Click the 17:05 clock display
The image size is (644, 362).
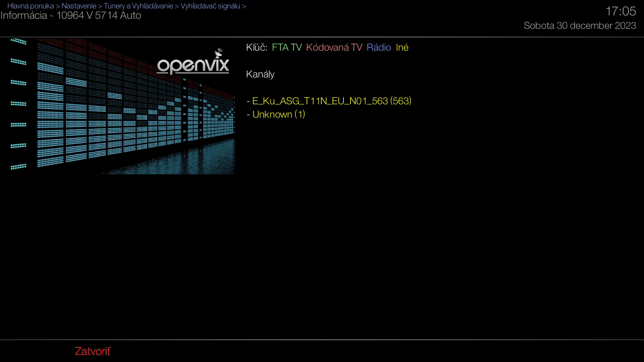pos(621,11)
